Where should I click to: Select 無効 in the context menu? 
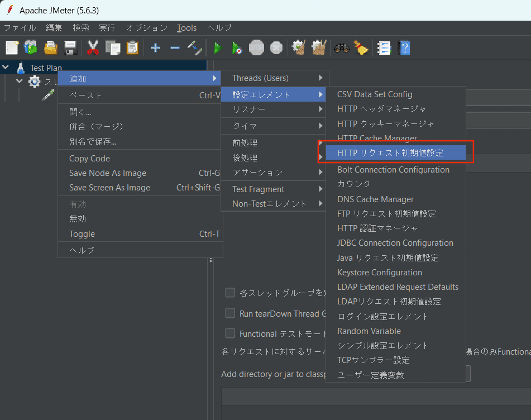tap(140, 219)
